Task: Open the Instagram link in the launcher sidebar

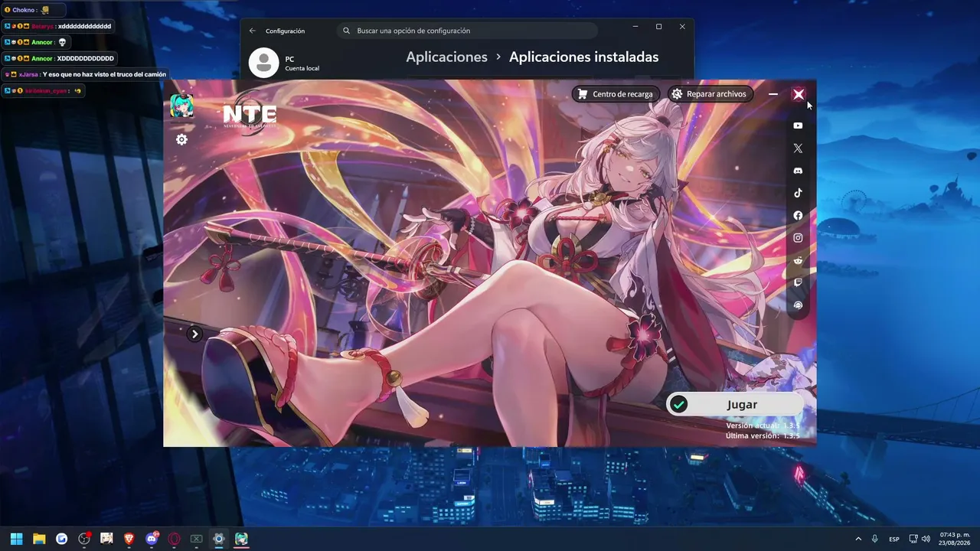Action: pos(798,238)
